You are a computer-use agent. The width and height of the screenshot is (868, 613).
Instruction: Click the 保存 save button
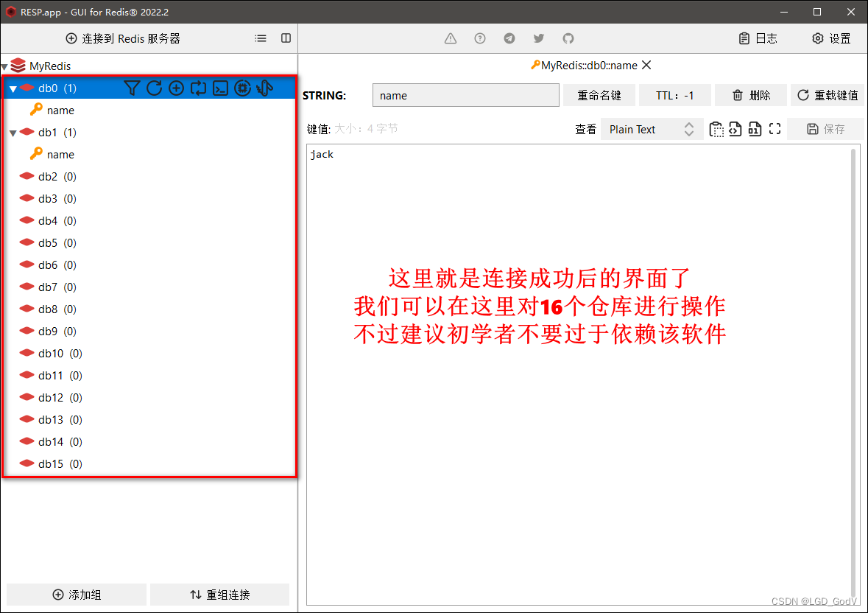click(x=825, y=129)
